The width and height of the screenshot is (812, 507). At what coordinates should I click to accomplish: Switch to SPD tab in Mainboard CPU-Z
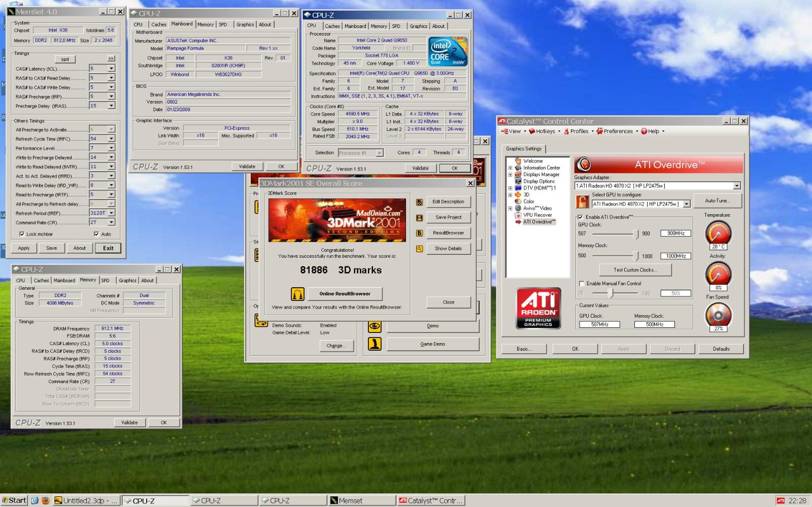tap(223, 24)
